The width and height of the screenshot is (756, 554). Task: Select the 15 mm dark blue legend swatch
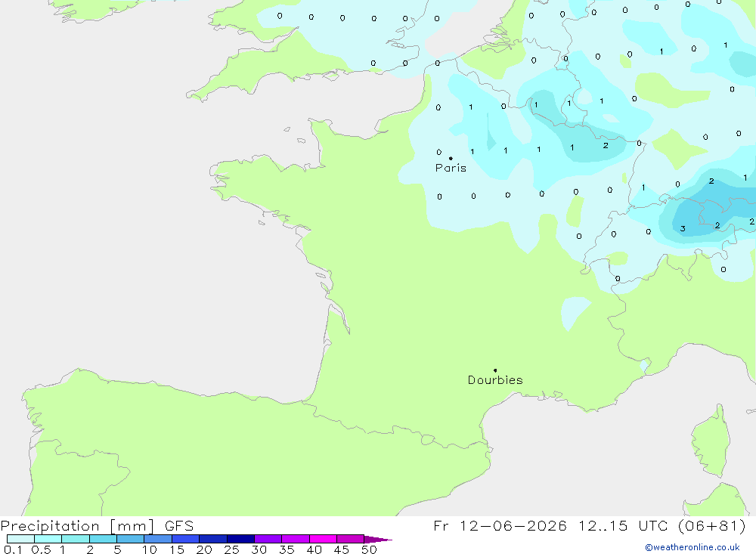click(x=185, y=539)
